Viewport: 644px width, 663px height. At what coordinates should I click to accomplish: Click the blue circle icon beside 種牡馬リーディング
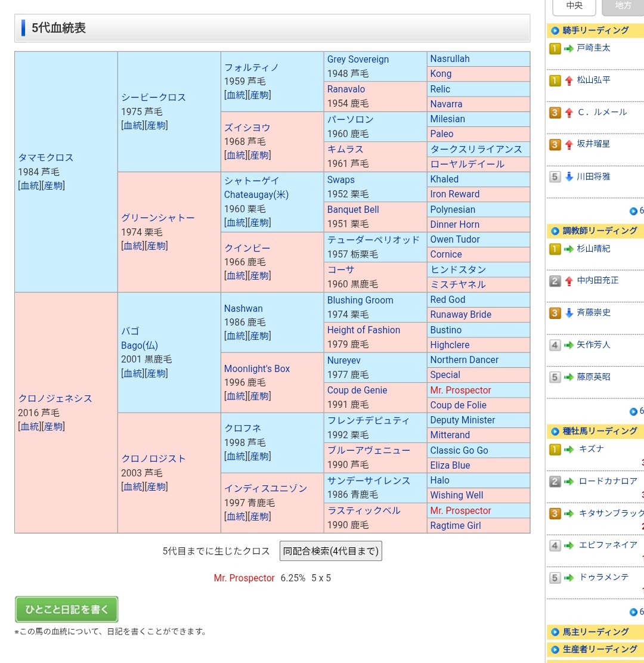[555, 431]
